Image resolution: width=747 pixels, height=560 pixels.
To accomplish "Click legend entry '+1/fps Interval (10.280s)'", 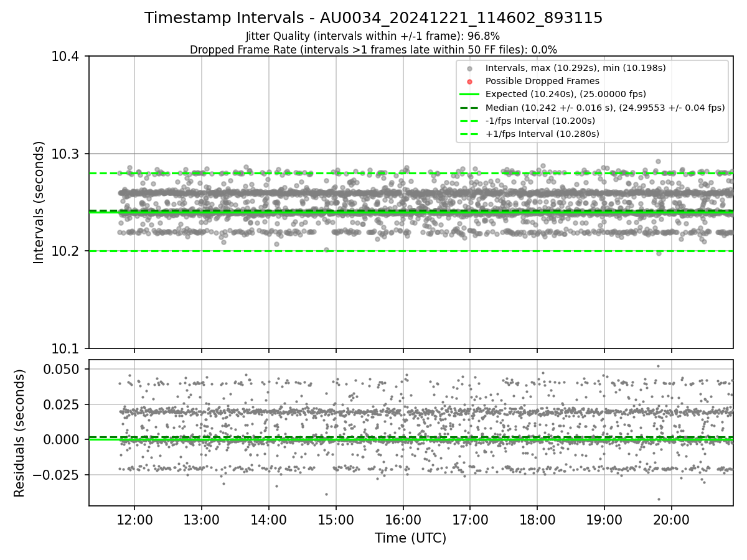I will [x=542, y=134].
